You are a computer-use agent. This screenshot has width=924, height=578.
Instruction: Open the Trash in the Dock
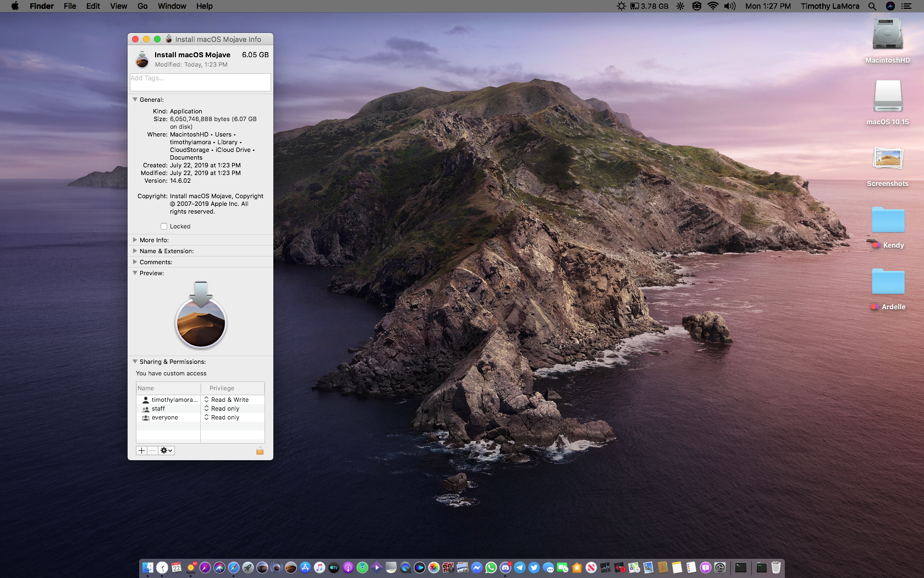click(776, 568)
